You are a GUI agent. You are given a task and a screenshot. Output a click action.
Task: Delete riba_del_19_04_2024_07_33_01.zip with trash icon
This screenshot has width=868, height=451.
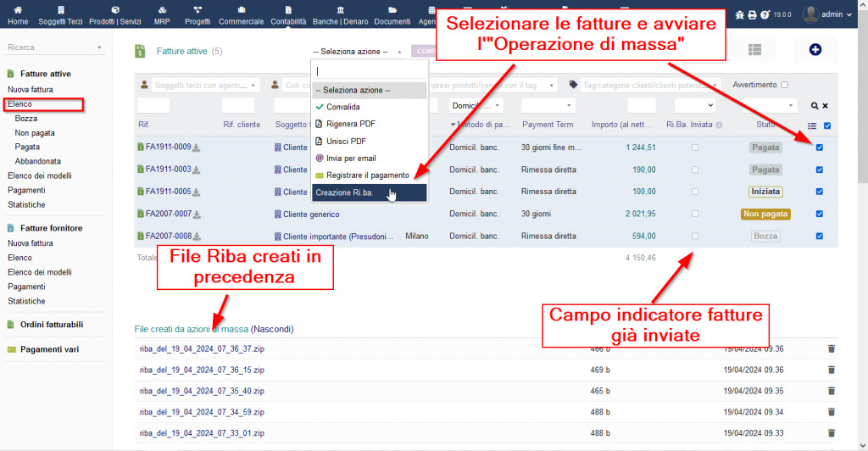click(x=831, y=432)
